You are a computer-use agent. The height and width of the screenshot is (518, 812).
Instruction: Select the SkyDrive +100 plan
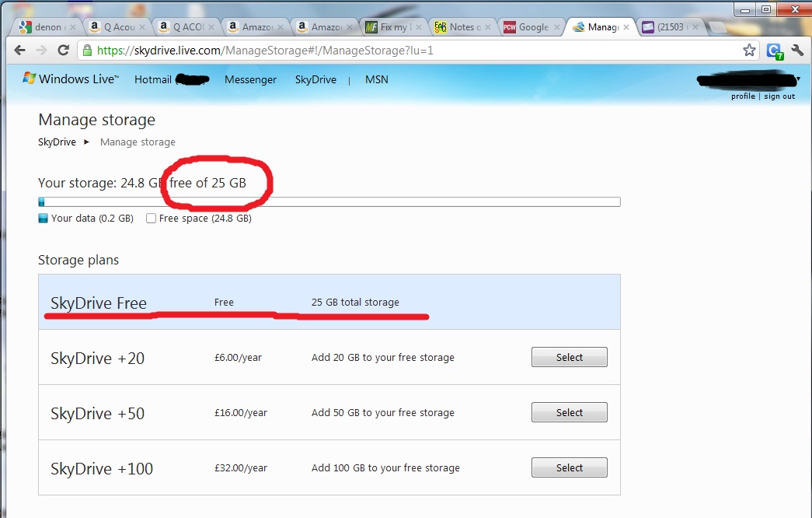tap(569, 467)
